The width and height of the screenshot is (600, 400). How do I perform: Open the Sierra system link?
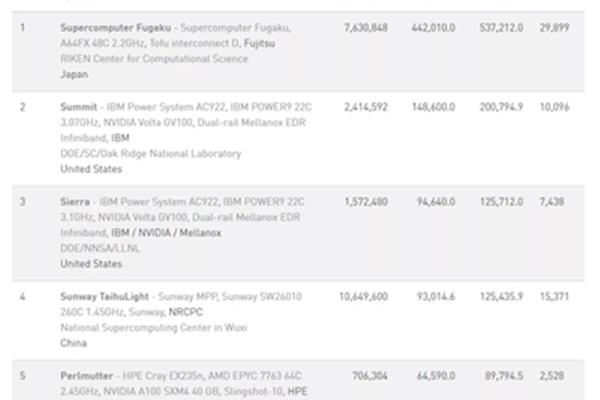click(76, 201)
